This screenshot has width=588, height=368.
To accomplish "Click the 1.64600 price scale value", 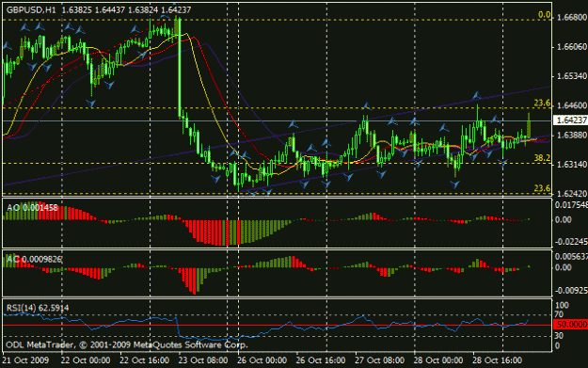I will [571, 105].
